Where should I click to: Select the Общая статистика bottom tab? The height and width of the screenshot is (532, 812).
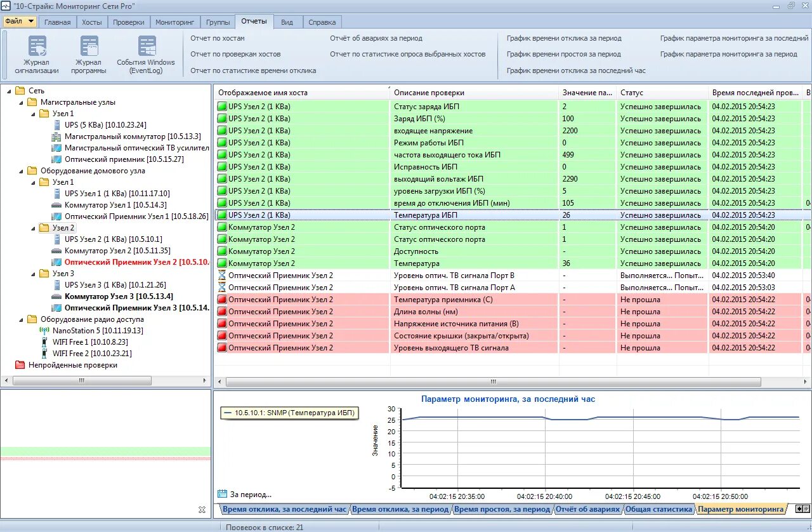coord(658,509)
